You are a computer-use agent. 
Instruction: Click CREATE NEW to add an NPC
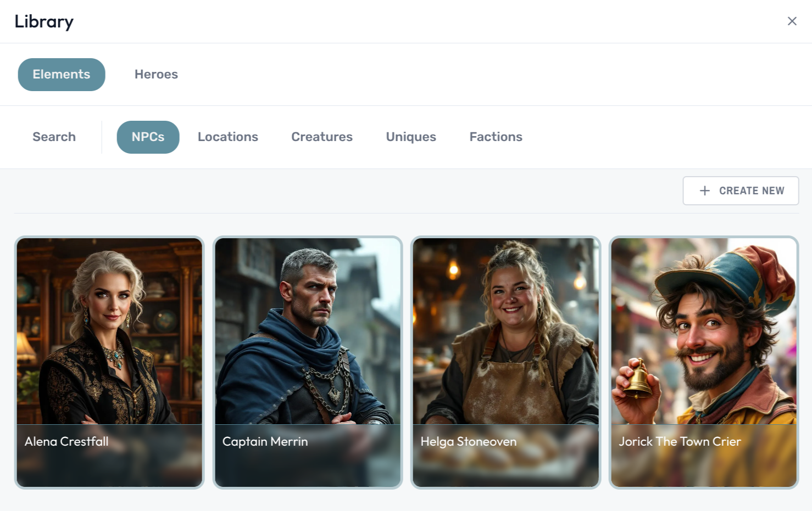coord(741,190)
